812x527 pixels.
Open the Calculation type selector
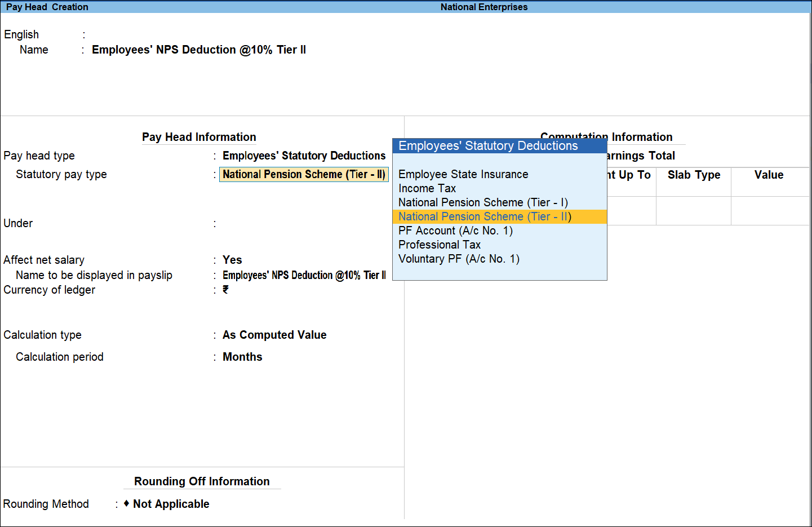274,335
